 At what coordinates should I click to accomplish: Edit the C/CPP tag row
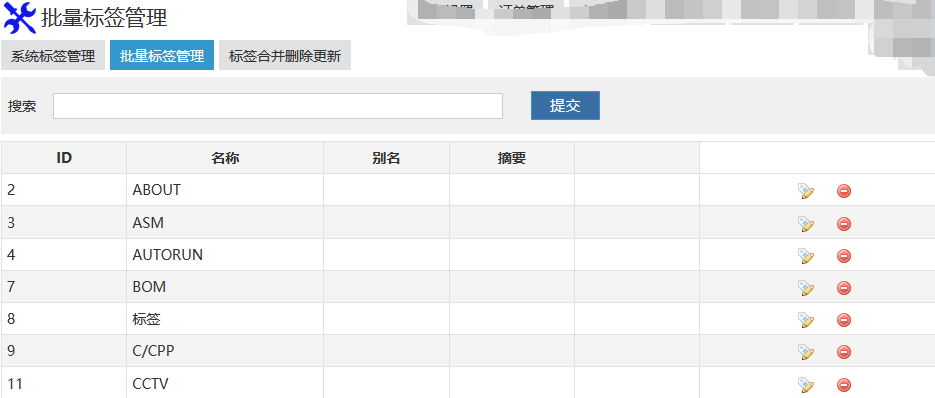click(x=806, y=352)
